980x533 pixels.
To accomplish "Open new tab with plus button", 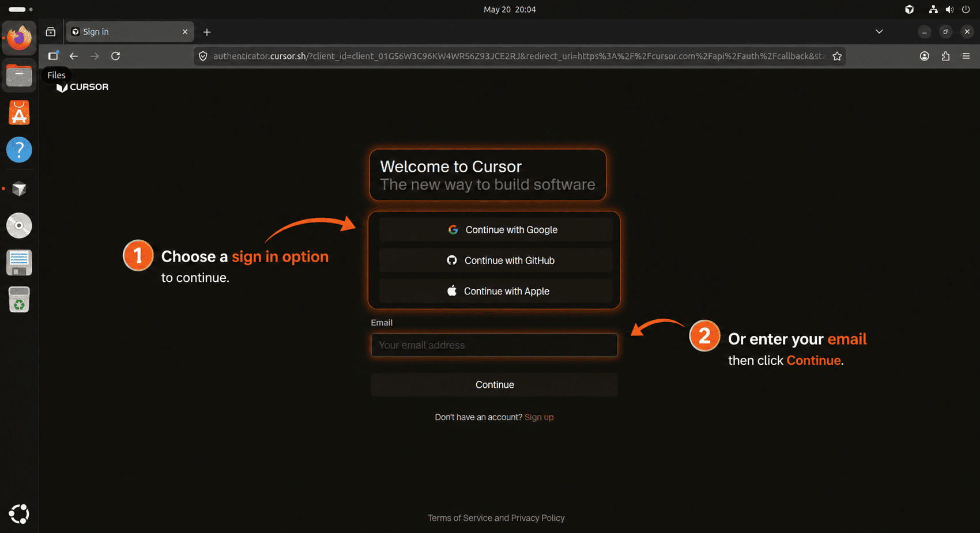I will [x=207, y=32].
